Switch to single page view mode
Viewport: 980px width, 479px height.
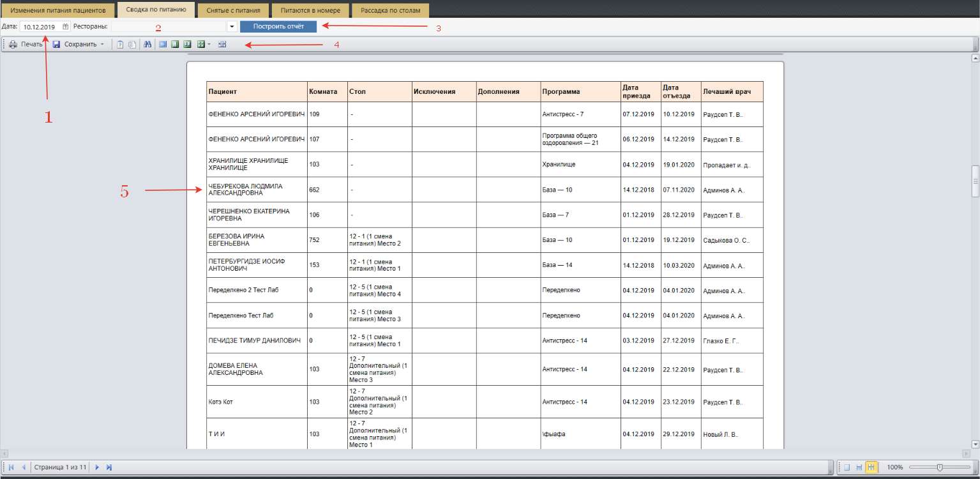tap(847, 468)
